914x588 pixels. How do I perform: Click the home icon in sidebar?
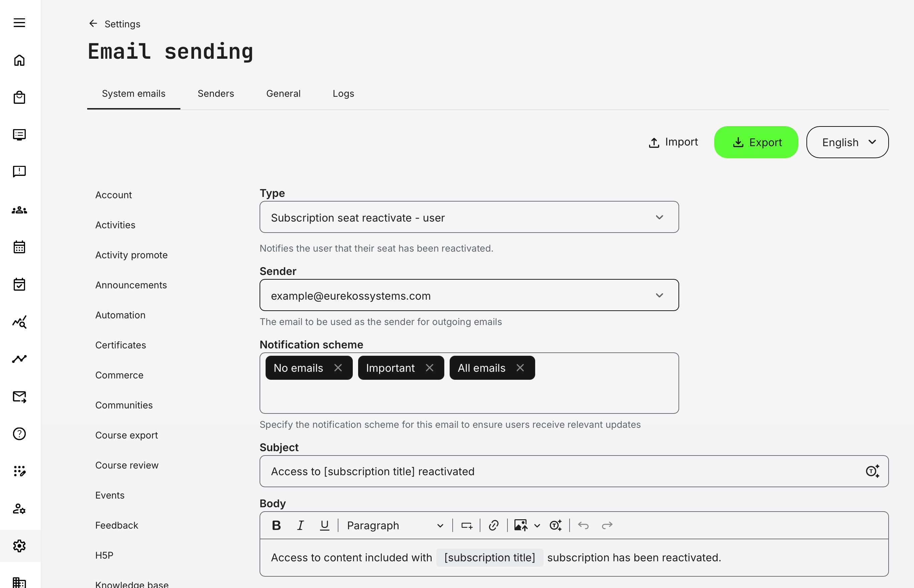(x=19, y=60)
